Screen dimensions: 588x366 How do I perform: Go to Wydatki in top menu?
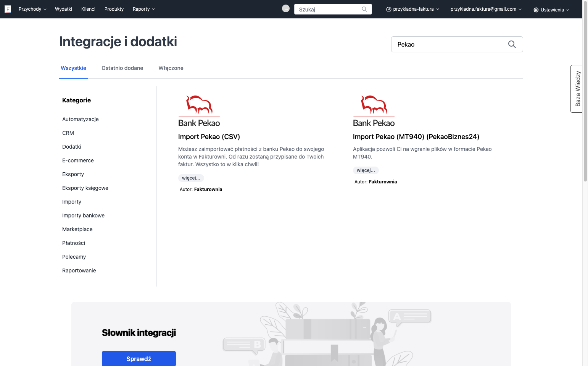coord(63,9)
